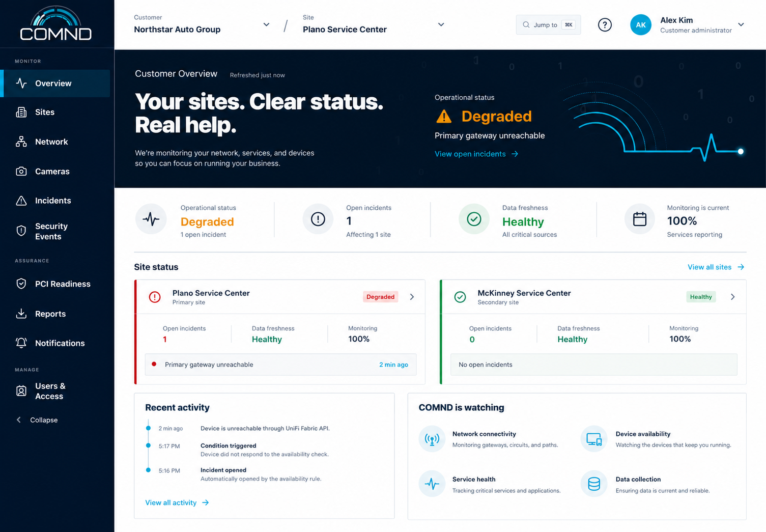This screenshot has height=532, width=766.
Task: Click the Jump to search field
Action: (x=548, y=24)
